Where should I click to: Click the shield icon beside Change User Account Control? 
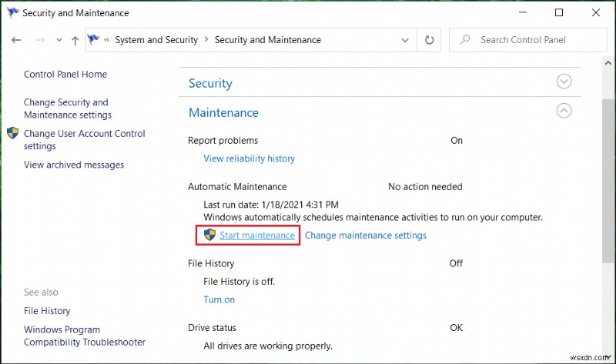pyautogui.click(x=13, y=133)
